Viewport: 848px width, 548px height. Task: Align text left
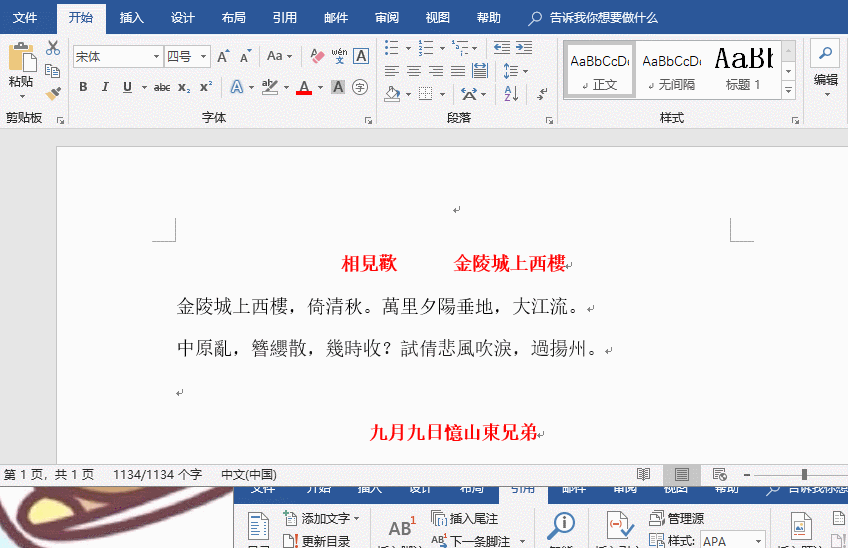click(x=392, y=71)
